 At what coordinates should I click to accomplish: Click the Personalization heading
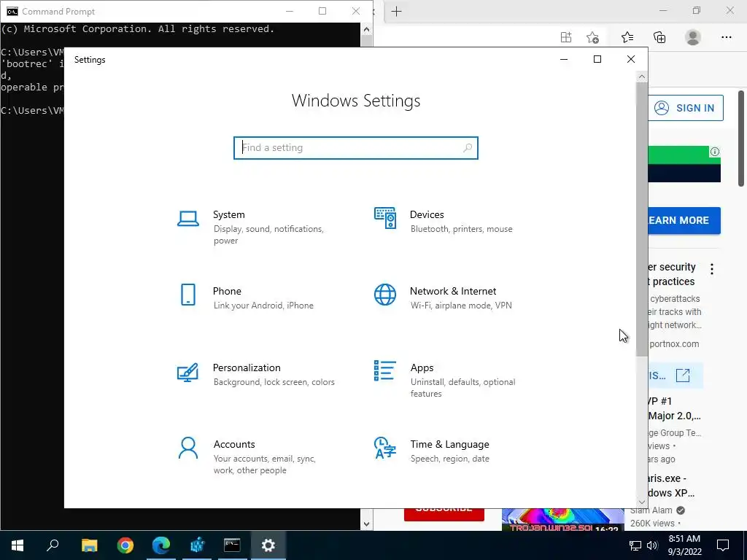point(247,367)
